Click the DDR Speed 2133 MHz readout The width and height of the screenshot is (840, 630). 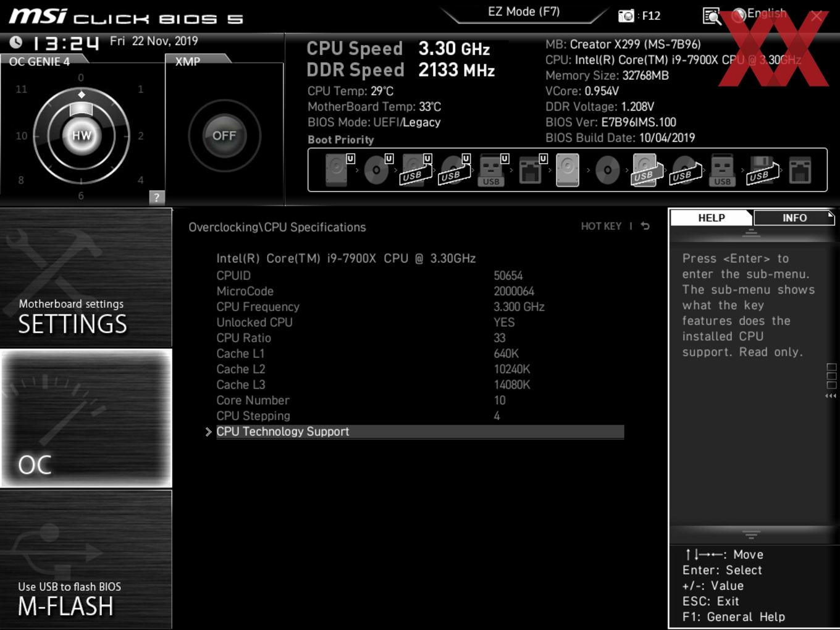(401, 70)
